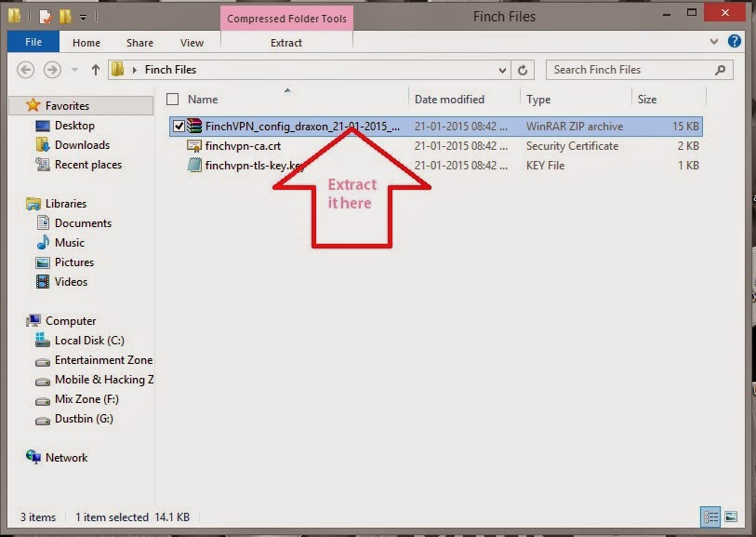Switch to the Share ribbon tab

pyautogui.click(x=139, y=43)
